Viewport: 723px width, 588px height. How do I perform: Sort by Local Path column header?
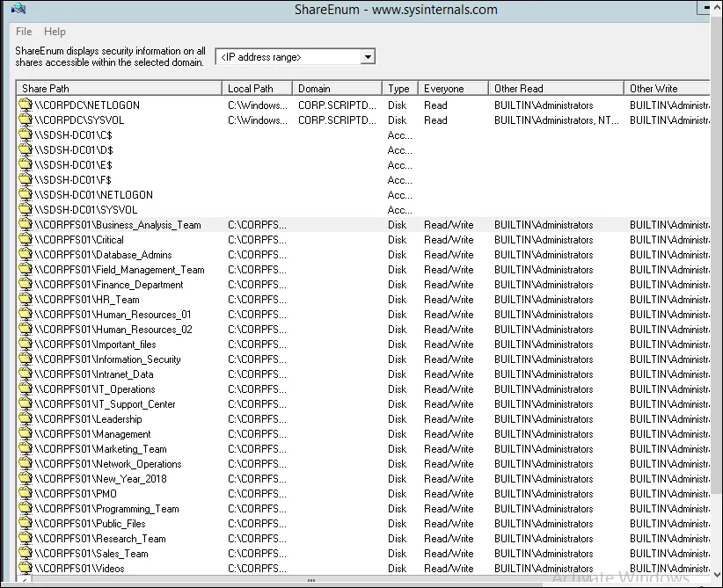click(x=258, y=89)
